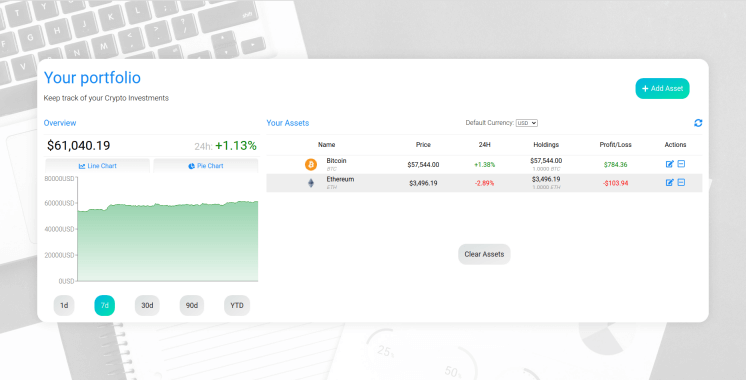Click the portfolio total $61,040.19
This screenshot has height=380, width=746.
click(x=79, y=146)
